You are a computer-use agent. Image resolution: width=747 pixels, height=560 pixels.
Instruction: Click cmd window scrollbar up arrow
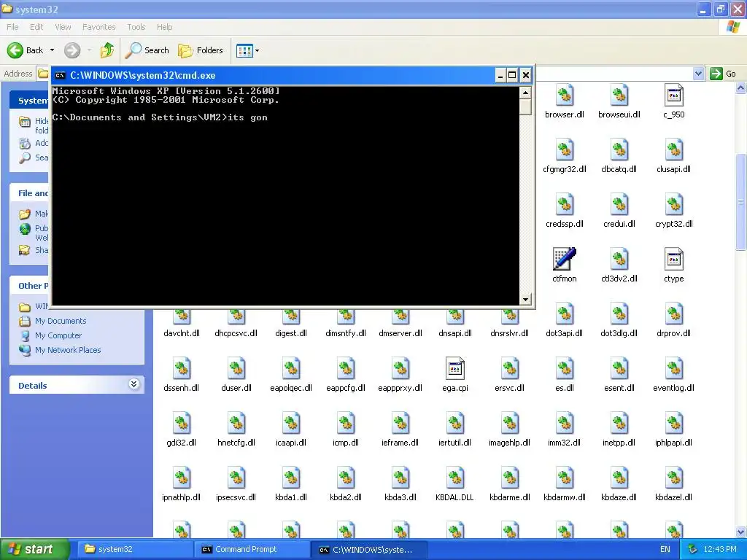pos(525,93)
